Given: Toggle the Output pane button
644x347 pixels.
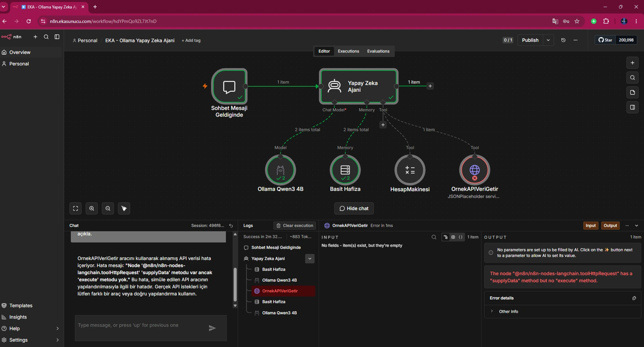Looking at the screenshot, I should [x=610, y=226].
